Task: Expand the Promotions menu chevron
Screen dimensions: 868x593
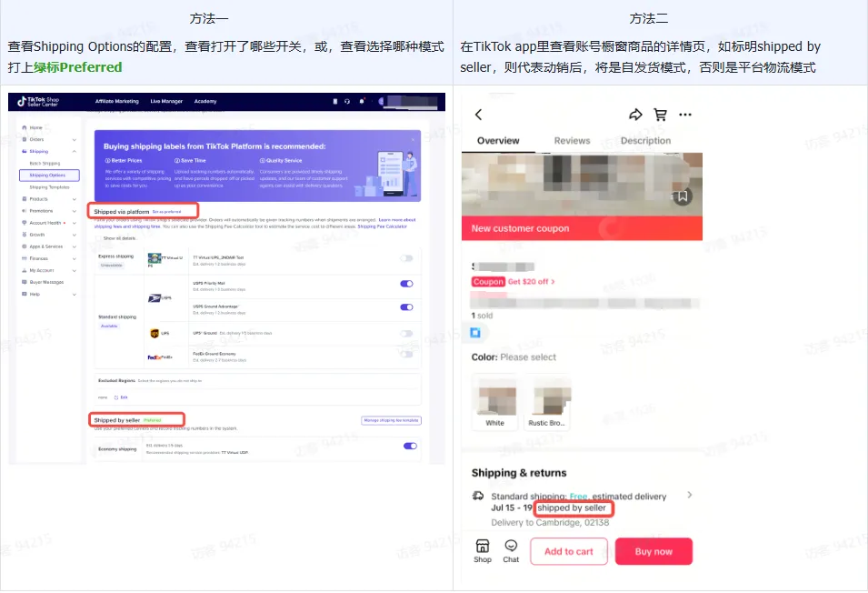Action: [x=75, y=211]
